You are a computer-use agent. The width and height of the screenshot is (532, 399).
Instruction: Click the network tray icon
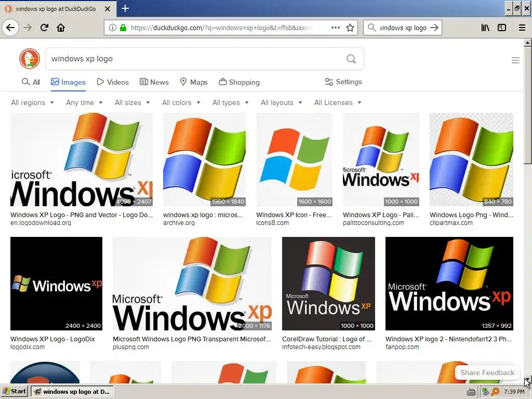point(486,392)
